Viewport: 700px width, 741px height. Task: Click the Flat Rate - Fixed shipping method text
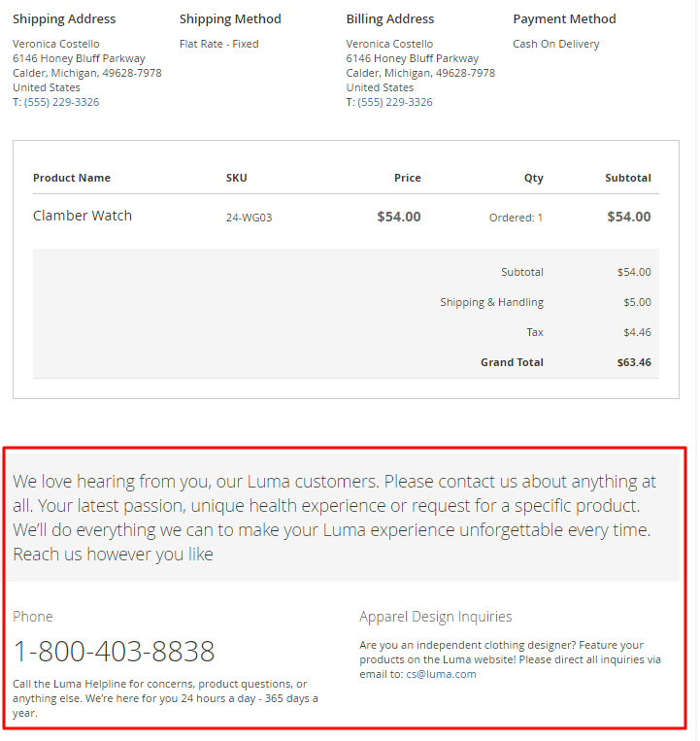[219, 44]
